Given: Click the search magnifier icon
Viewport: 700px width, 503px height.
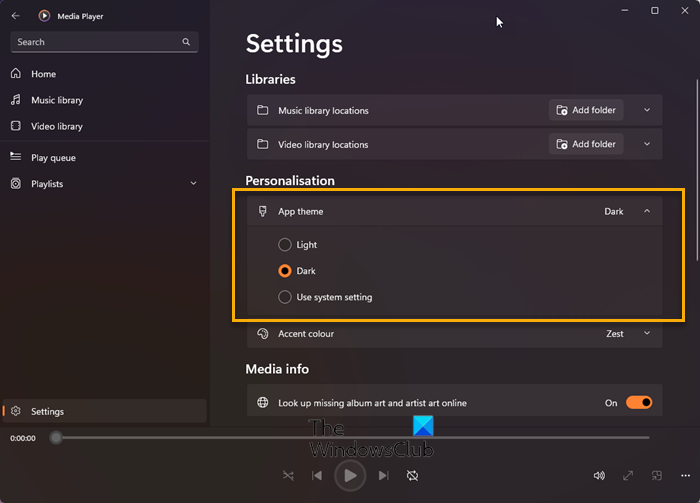Looking at the screenshot, I should tap(186, 42).
